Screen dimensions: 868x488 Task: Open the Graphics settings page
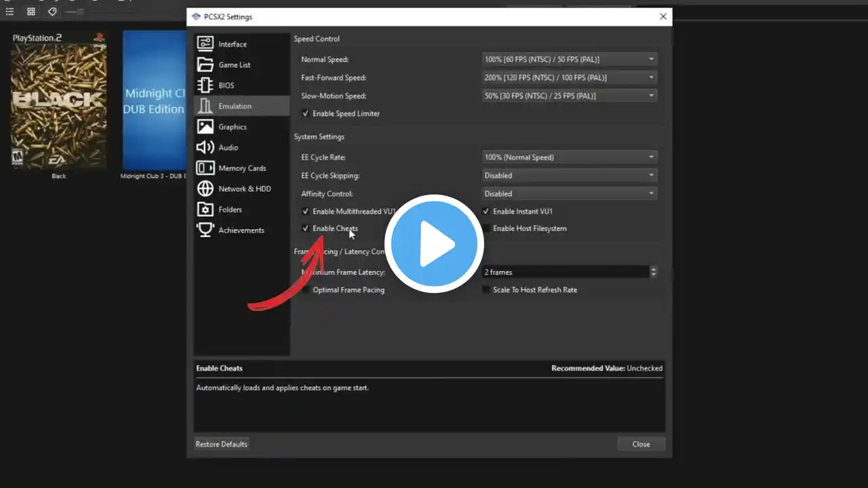[241, 127]
